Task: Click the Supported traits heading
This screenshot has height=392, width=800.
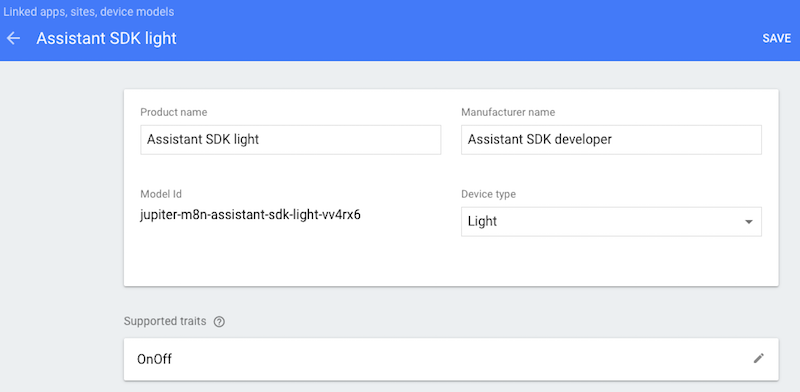Action: (165, 321)
